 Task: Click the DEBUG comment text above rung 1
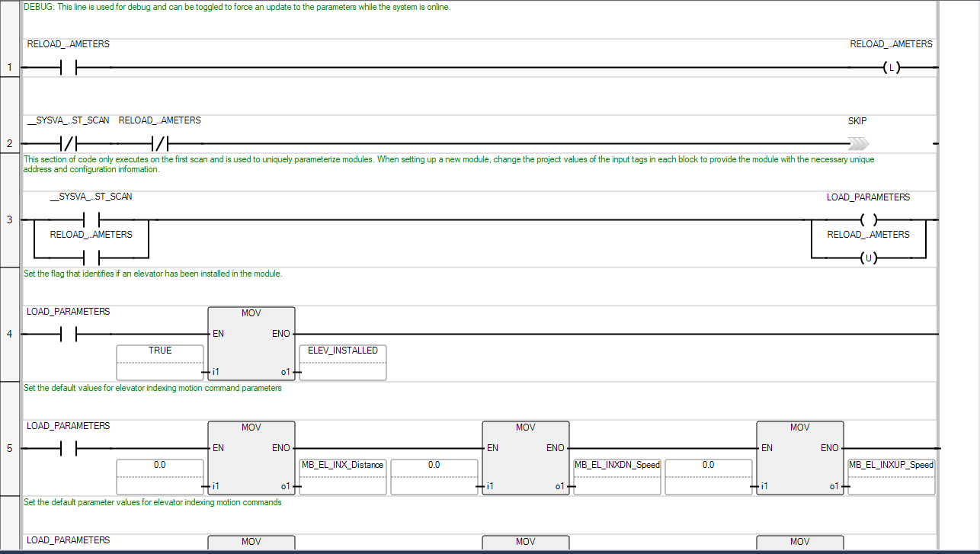pyautogui.click(x=237, y=8)
